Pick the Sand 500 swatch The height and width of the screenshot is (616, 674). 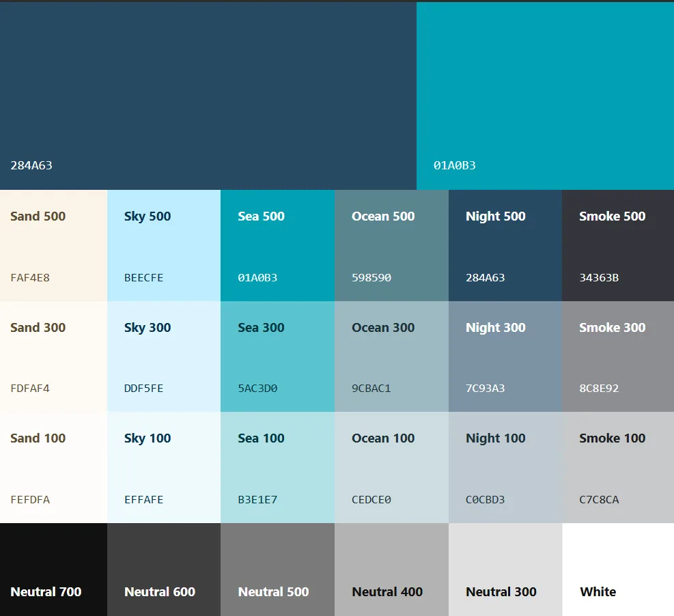[x=53, y=245]
